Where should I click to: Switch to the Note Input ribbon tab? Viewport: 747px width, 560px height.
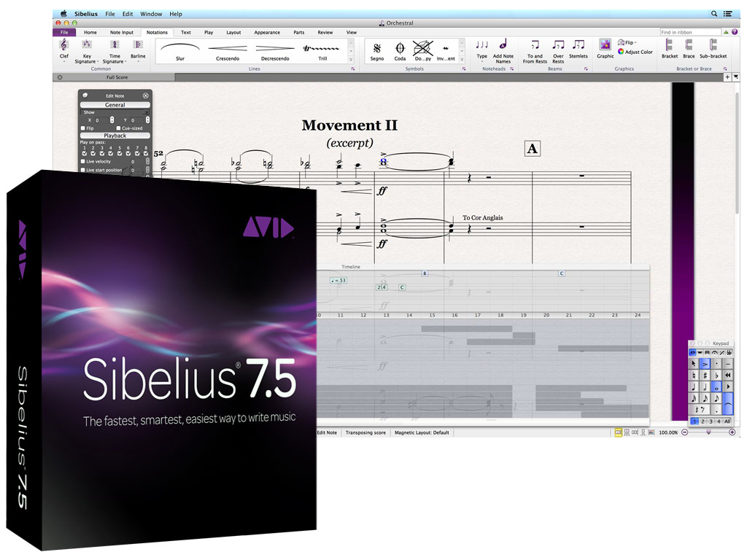click(121, 32)
